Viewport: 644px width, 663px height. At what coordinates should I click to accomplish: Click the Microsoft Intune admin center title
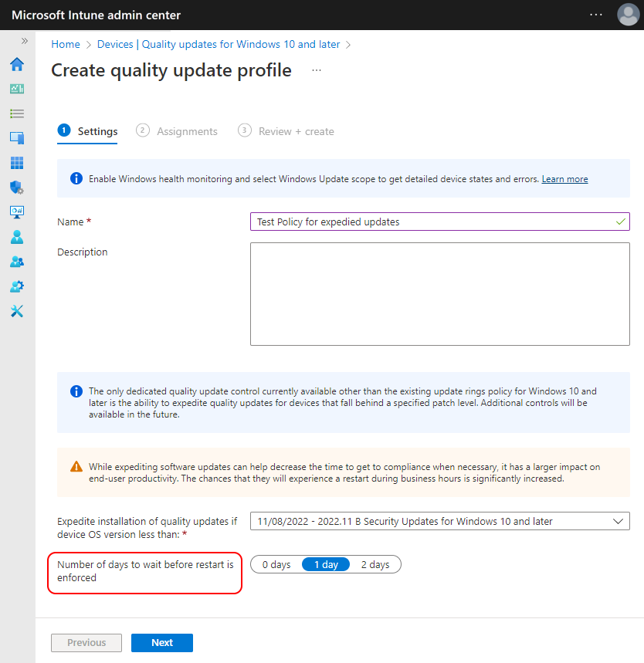click(96, 15)
